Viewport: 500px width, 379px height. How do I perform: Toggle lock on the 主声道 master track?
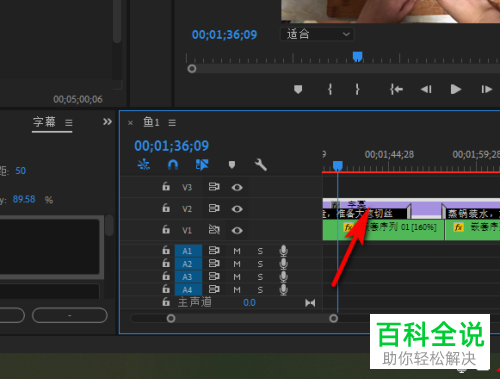(166, 302)
